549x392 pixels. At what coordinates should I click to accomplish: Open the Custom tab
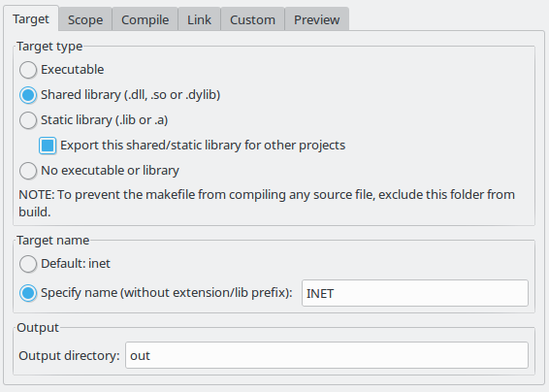(252, 19)
